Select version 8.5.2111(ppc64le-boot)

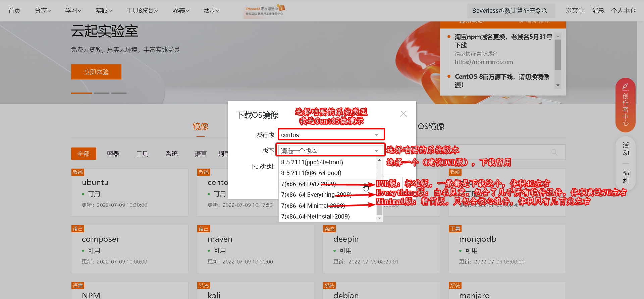click(327, 162)
